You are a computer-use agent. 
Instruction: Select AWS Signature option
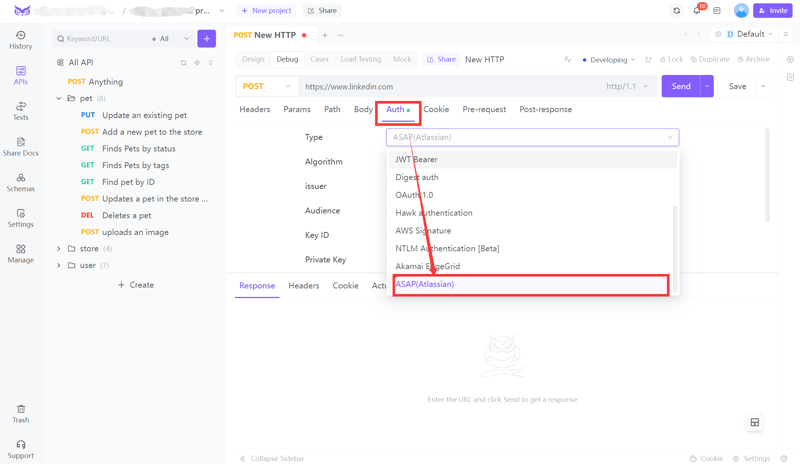tap(532, 231)
